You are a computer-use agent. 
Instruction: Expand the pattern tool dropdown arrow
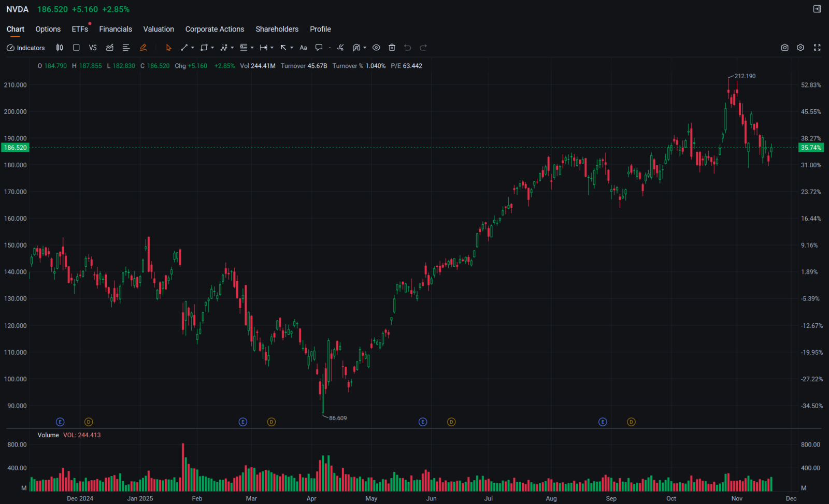click(x=232, y=48)
